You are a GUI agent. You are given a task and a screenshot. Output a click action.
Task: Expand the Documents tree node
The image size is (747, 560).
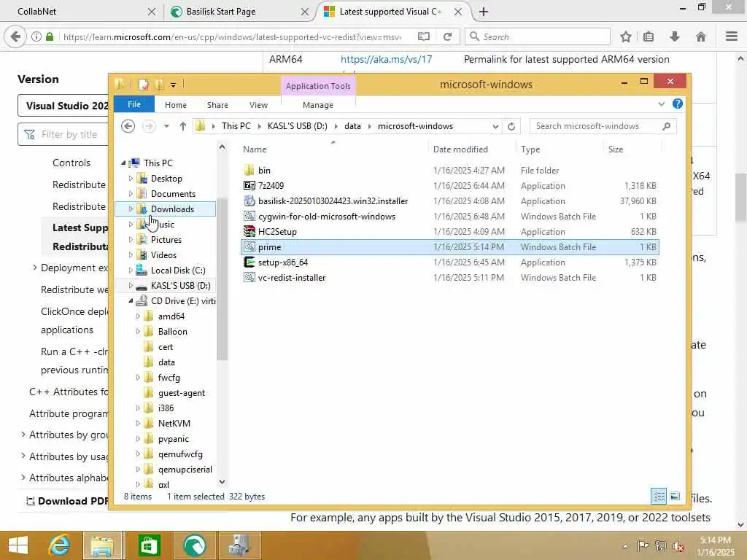131,194
